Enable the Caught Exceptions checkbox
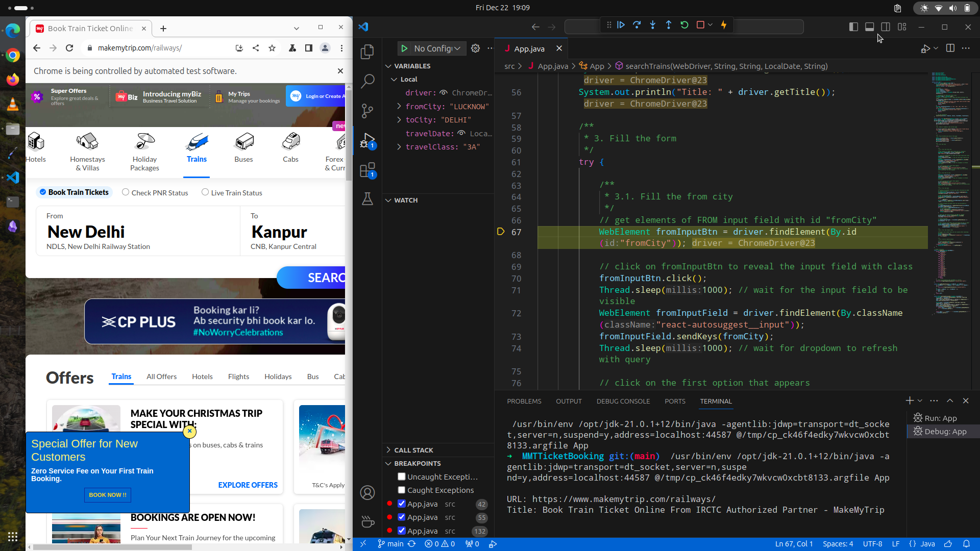This screenshot has height=551, width=980. click(x=402, y=490)
